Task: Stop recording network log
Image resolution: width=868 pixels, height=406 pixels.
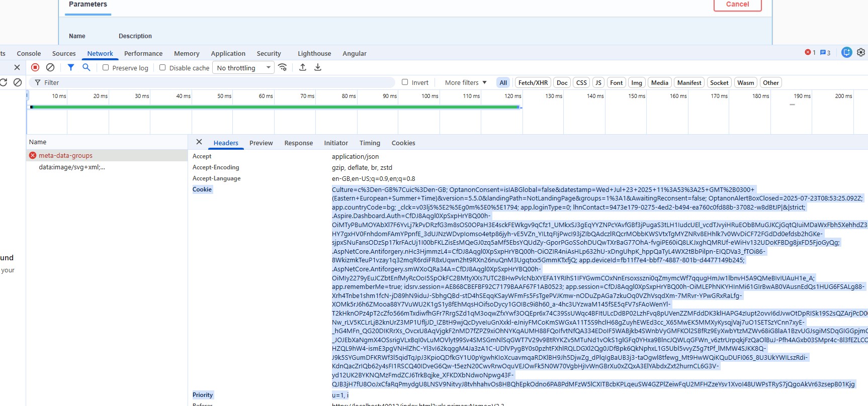Action: coord(35,67)
